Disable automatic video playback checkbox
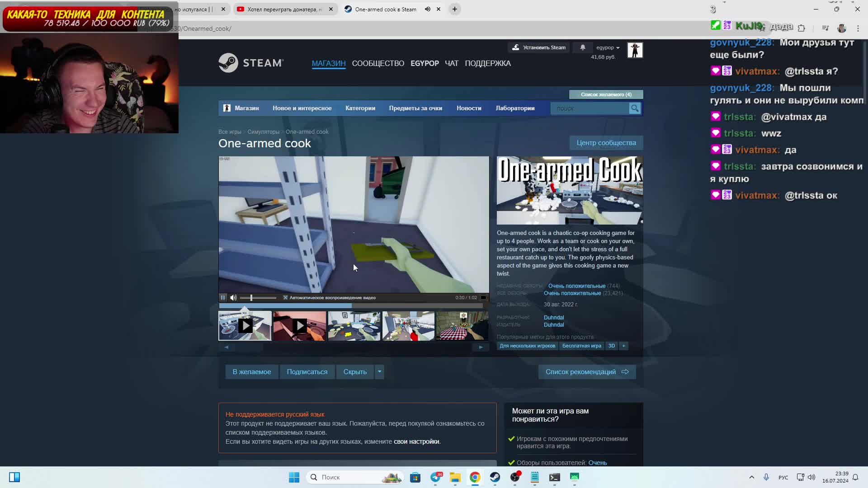The image size is (868, 488). coord(285,297)
